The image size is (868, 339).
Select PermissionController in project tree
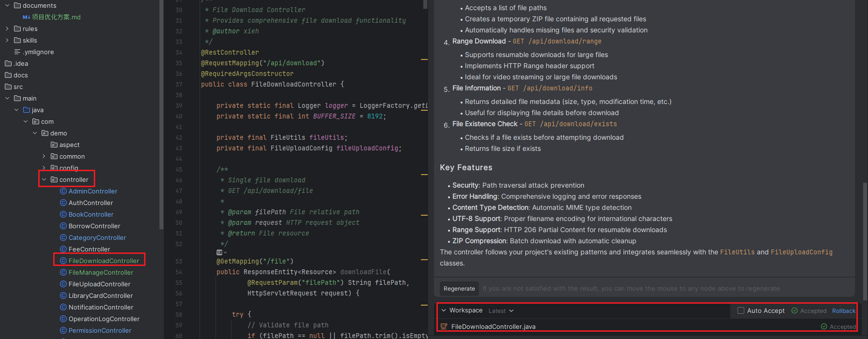(100, 330)
